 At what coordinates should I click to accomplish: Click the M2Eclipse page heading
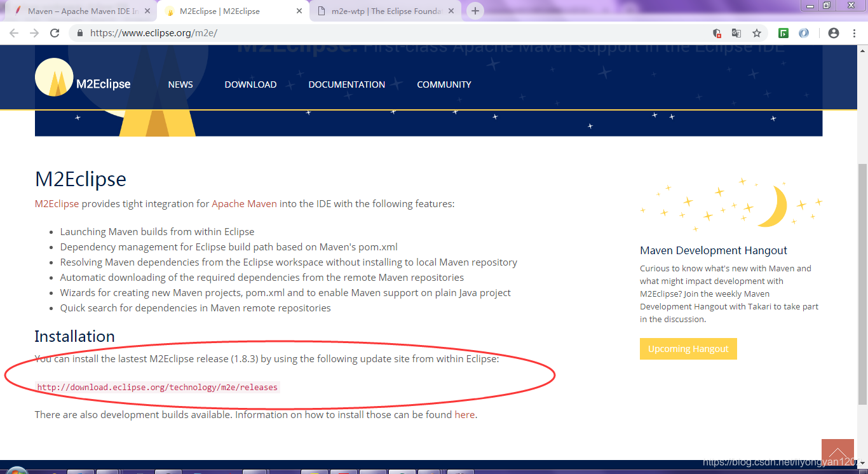[x=81, y=179]
